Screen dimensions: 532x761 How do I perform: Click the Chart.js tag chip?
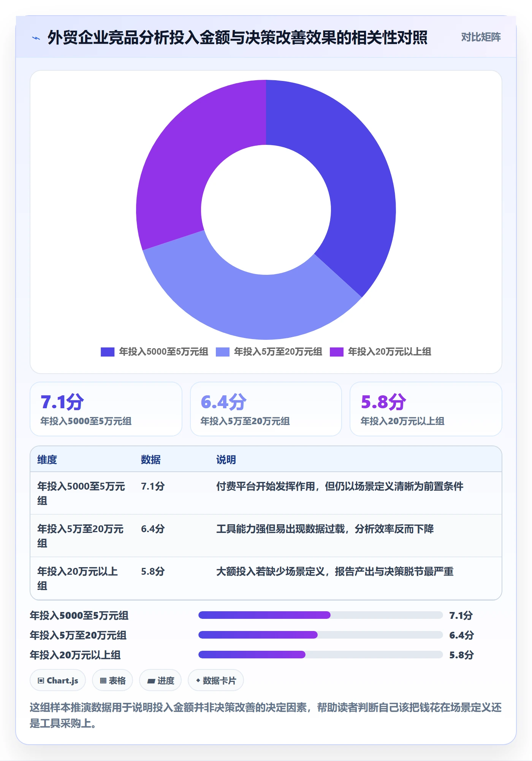coord(58,680)
